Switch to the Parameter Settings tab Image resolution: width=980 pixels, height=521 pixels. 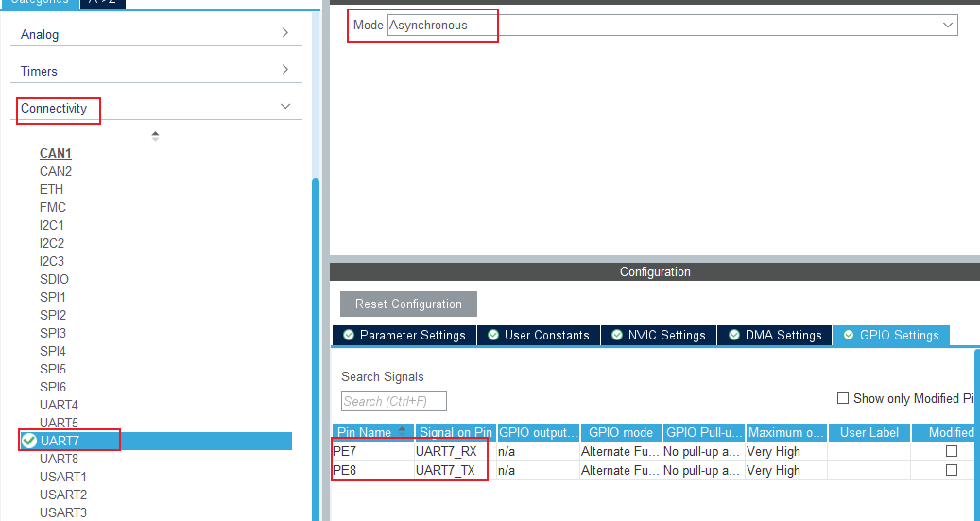(x=404, y=336)
